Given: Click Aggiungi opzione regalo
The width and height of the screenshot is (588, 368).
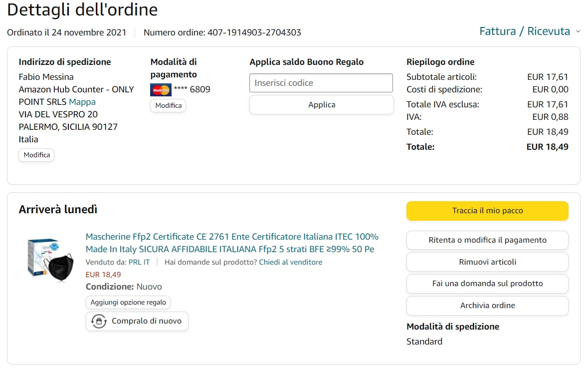Looking at the screenshot, I should 128,303.
